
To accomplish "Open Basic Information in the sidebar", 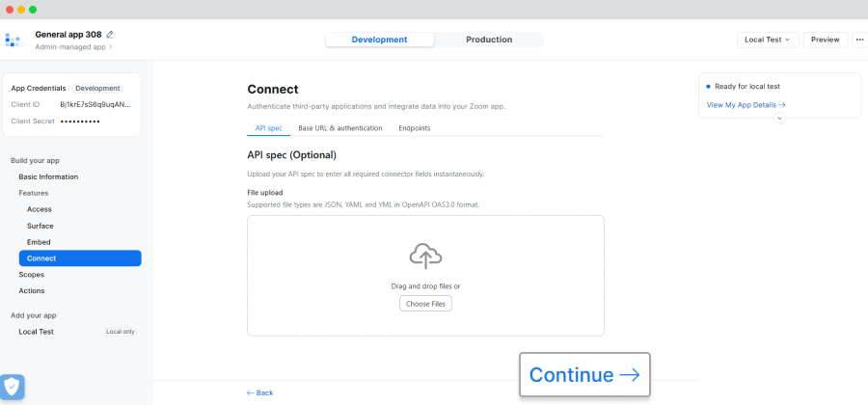I will 48,177.
